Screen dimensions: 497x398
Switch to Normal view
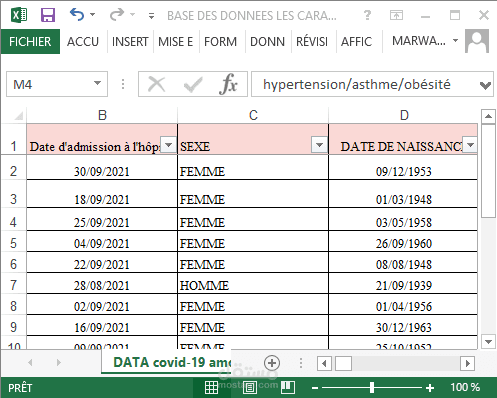(211, 388)
